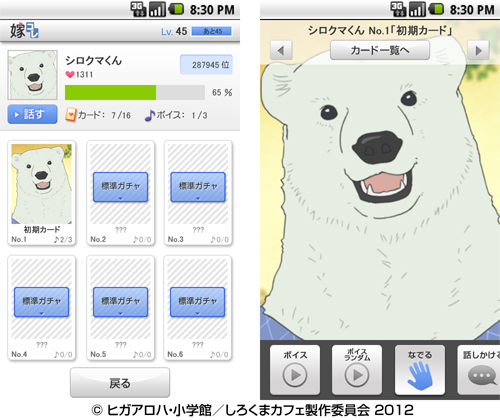Tap the heart icon beside 1311
Image resolution: width=500 pixels, height=420 pixels.
coord(70,74)
